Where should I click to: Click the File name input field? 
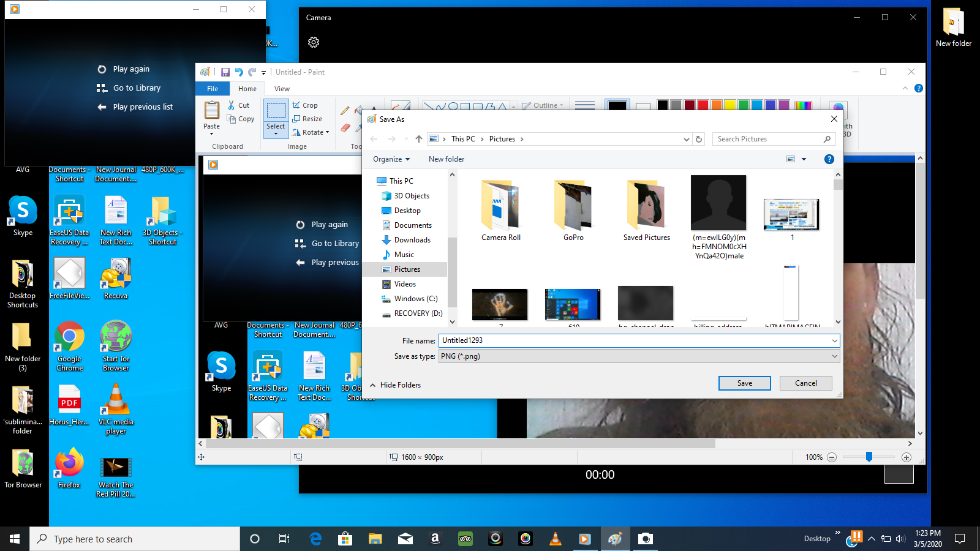(x=634, y=340)
